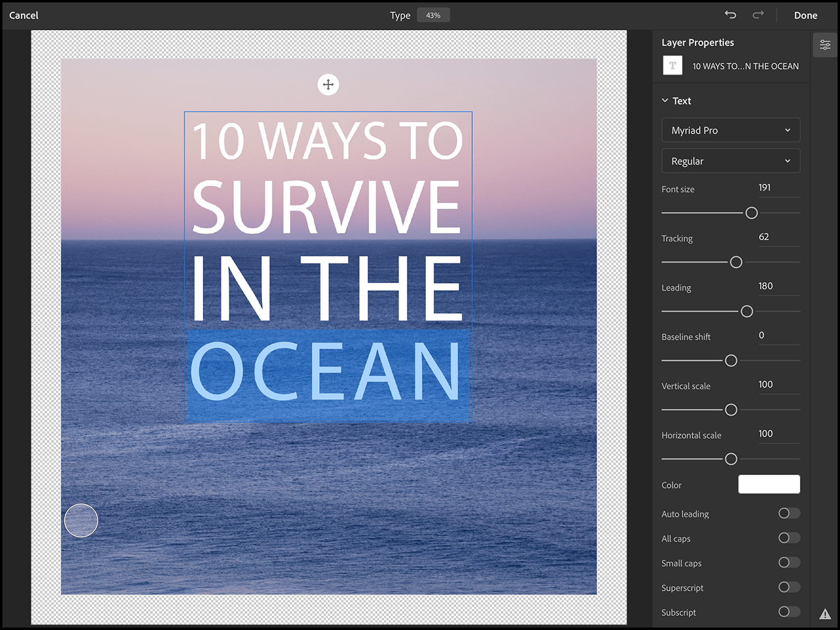Open the white text Color swatch

point(769,484)
